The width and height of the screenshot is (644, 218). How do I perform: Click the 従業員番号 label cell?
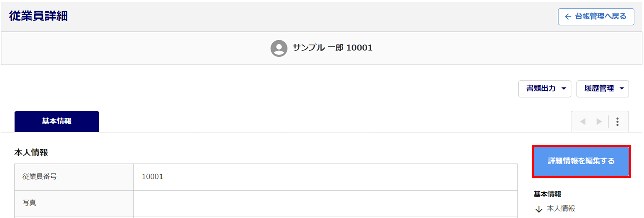(74, 177)
